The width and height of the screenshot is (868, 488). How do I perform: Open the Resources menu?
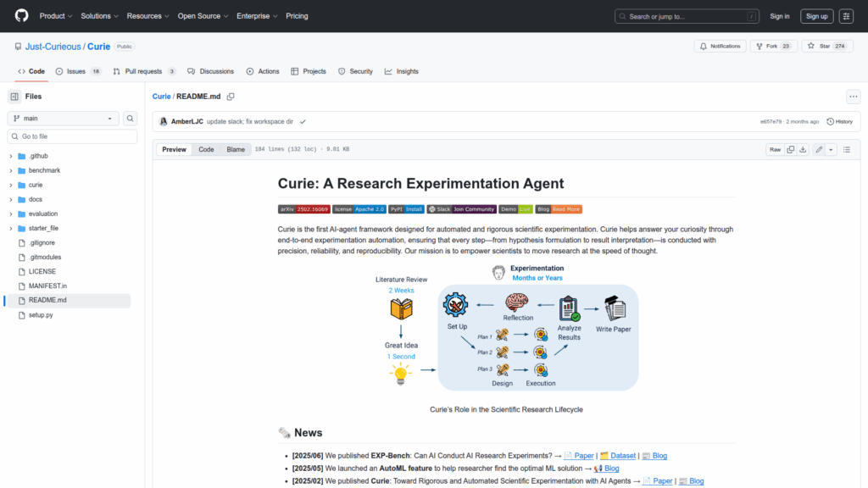pyautogui.click(x=147, y=16)
